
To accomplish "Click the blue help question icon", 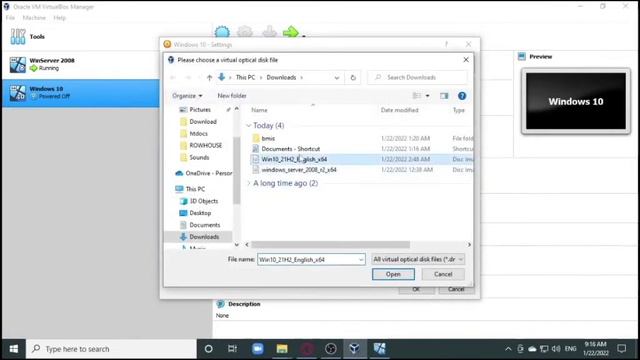I will (x=462, y=96).
